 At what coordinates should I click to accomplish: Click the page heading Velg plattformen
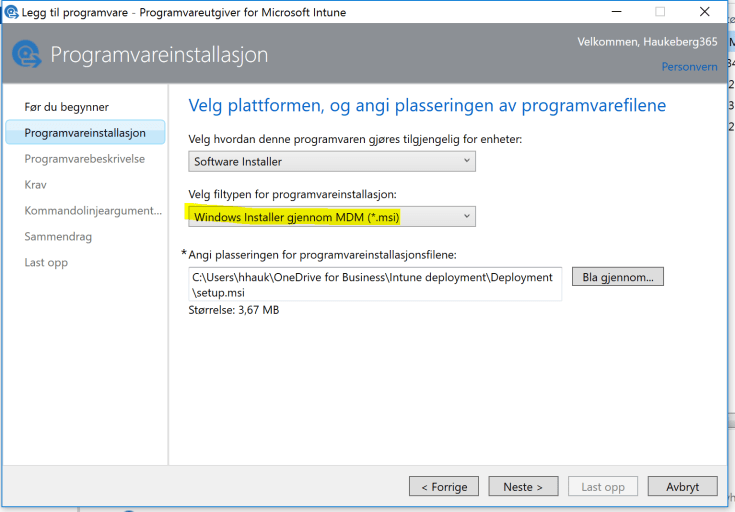pyautogui.click(x=427, y=105)
